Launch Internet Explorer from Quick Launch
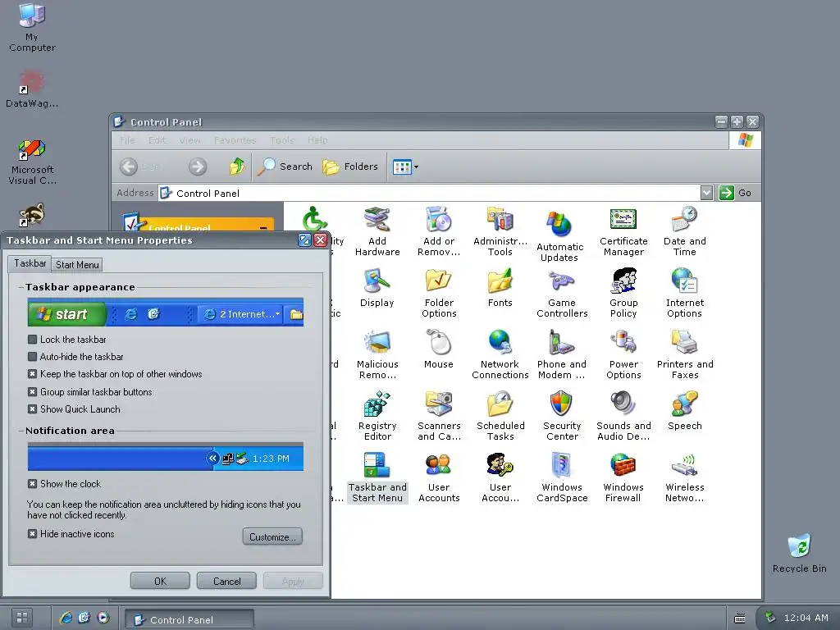The width and height of the screenshot is (840, 630). coord(66,618)
